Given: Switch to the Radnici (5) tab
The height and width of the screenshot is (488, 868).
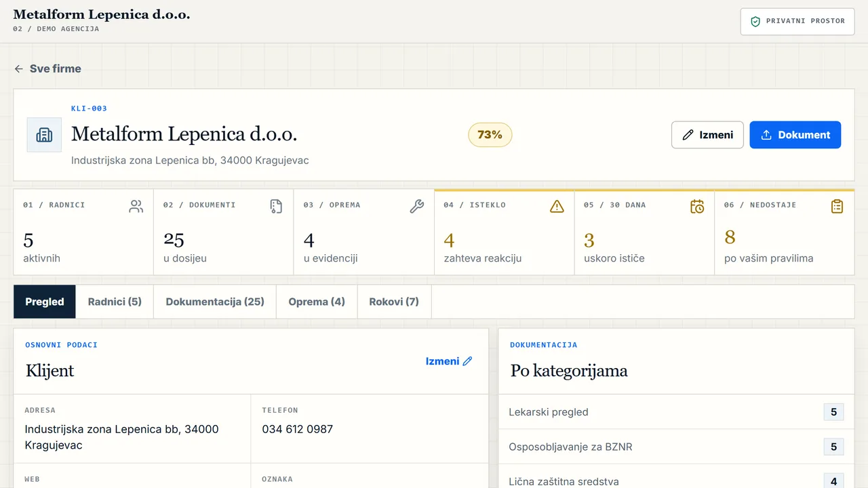Looking at the screenshot, I should tap(115, 302).
